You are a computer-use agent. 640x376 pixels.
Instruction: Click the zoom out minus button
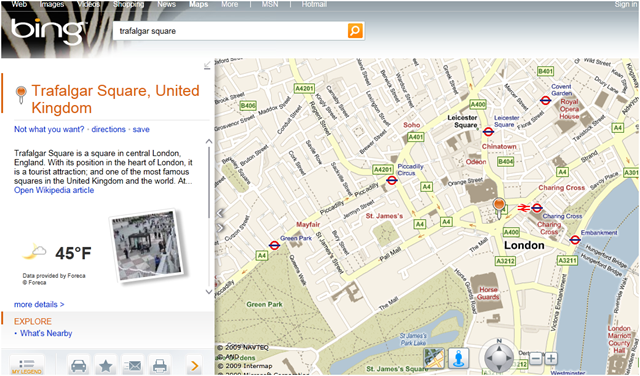[x=536, y=359]
